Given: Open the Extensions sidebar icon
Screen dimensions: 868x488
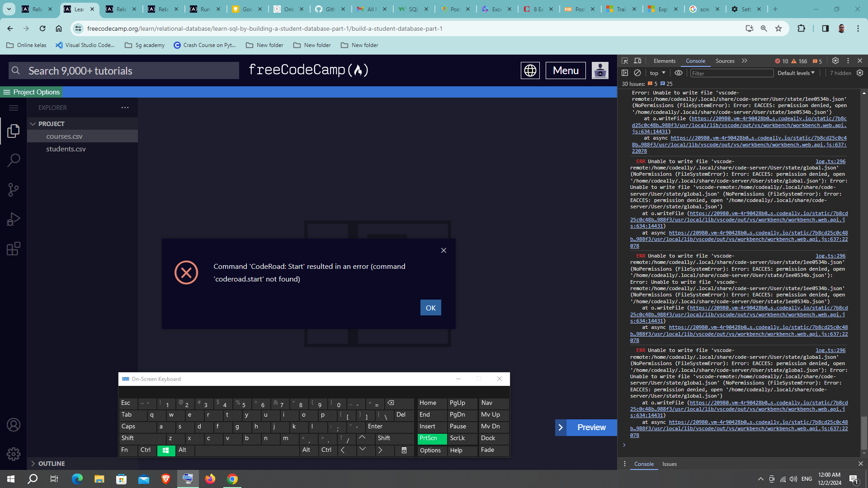Looking at the screenshot, I should (x=14, y=249).
